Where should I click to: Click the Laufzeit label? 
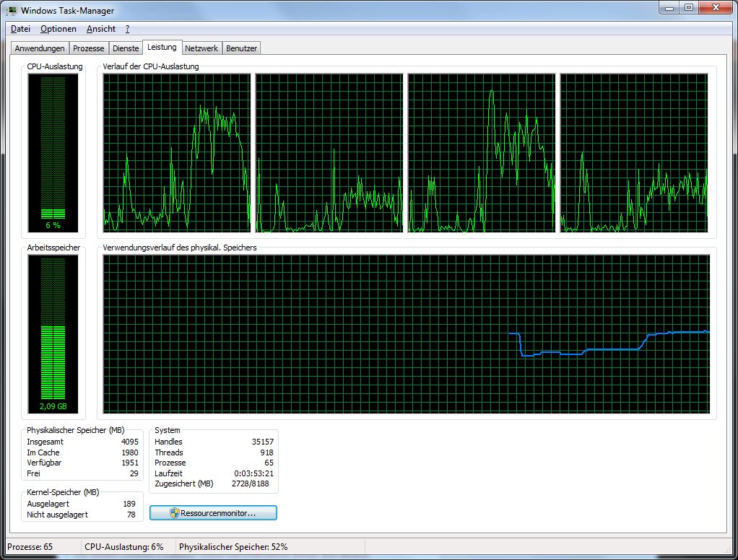pos(168,473)
